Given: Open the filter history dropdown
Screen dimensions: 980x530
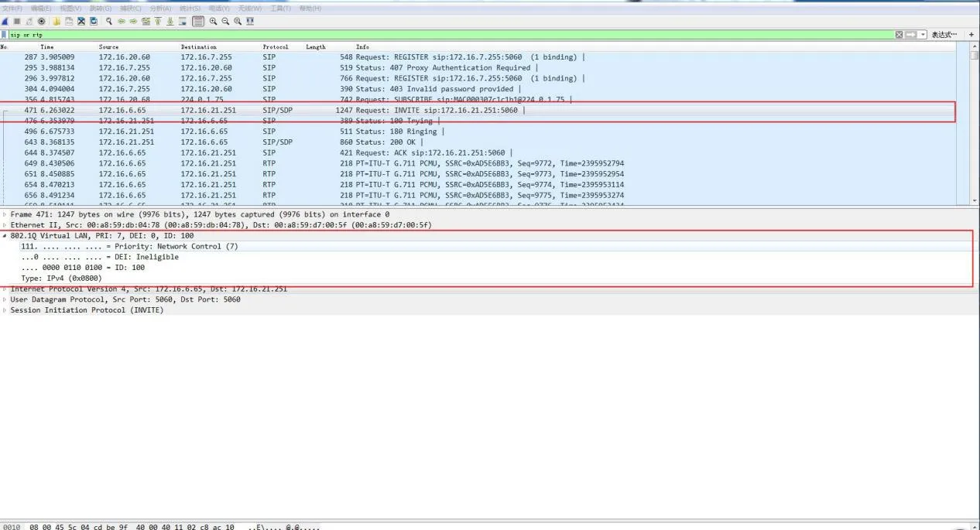Looking at the screenshot, I should [x=923, y=34].
